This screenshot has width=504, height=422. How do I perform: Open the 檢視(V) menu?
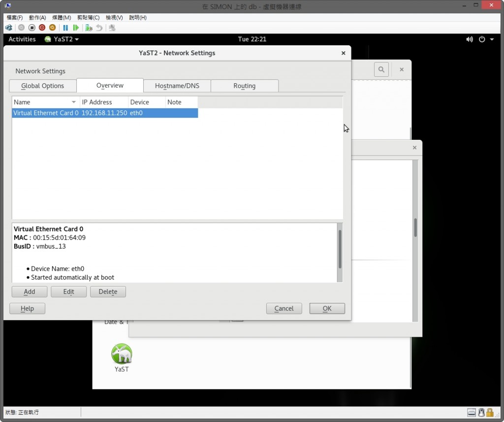coord(114,17)
